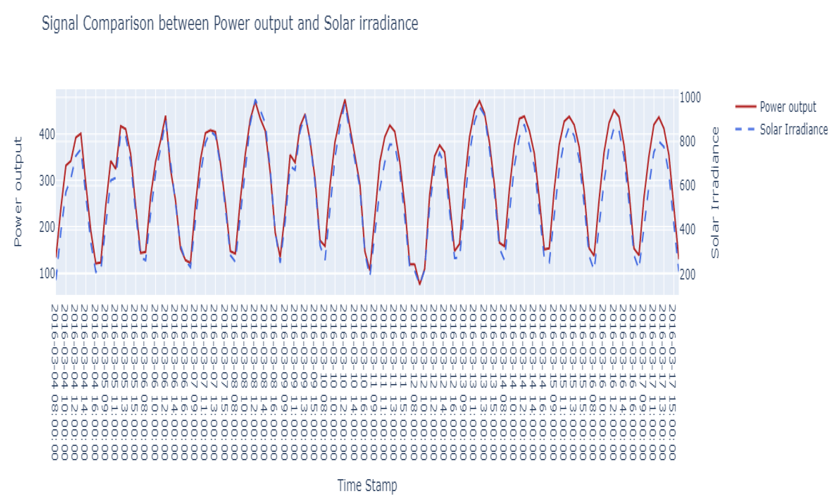Click the 800 tick on the right axis
Screen dimensions: 838x504
click(x=687, y=142)
